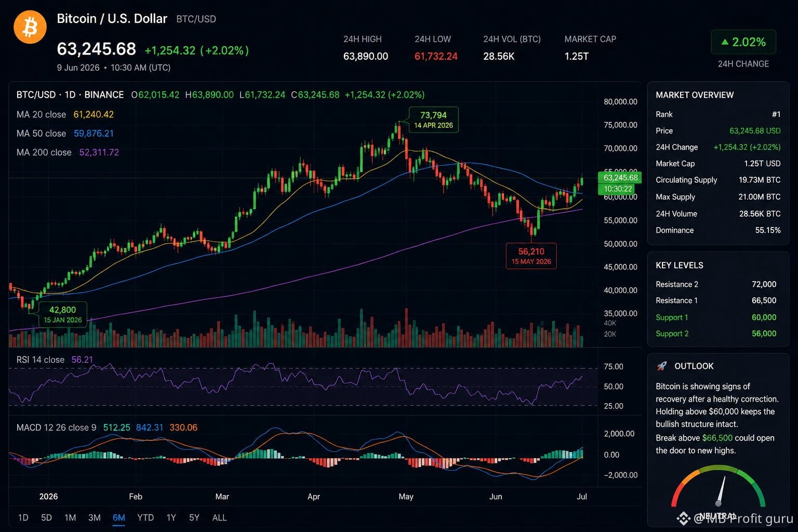Click the MACD signal value 842.31
The width and height of the screenshot is (798, 532).
(x=150, y=428)
